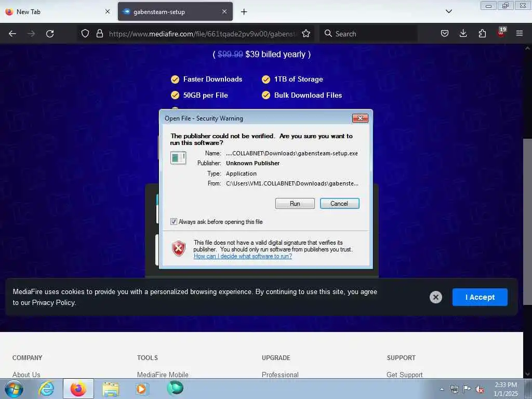Viewport: 532px width, 399px height.
Task: Run the gabensteam-setup.exe file
Action: point(295,204)
